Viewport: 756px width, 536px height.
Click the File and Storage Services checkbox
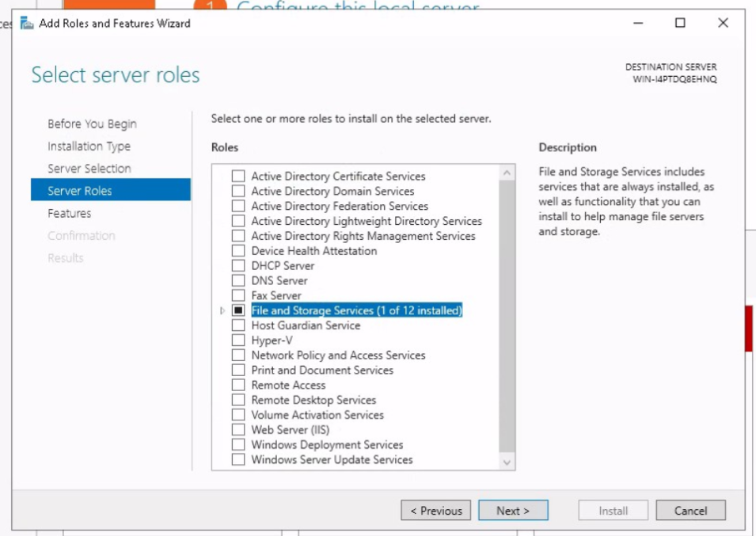pos(238,311)
